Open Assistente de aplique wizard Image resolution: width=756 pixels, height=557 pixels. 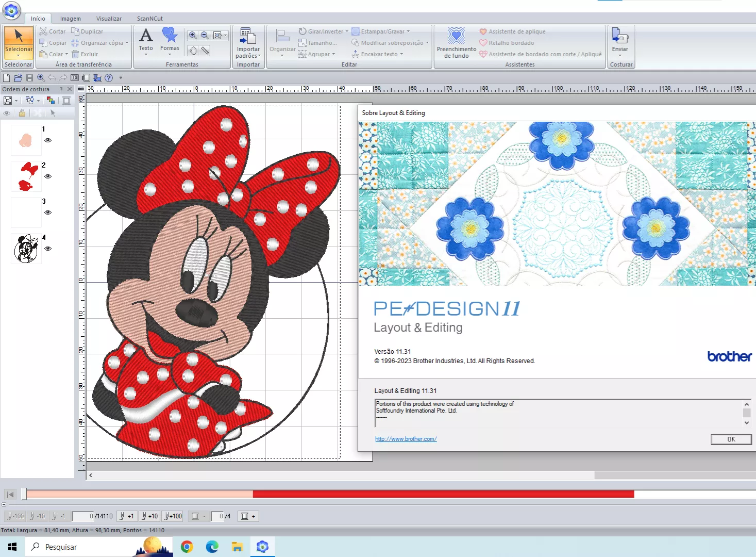(x=512, y=31)
